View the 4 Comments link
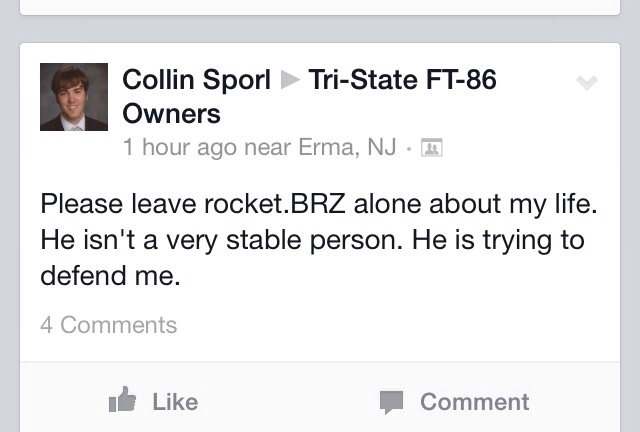 click(x=108, y=325)
